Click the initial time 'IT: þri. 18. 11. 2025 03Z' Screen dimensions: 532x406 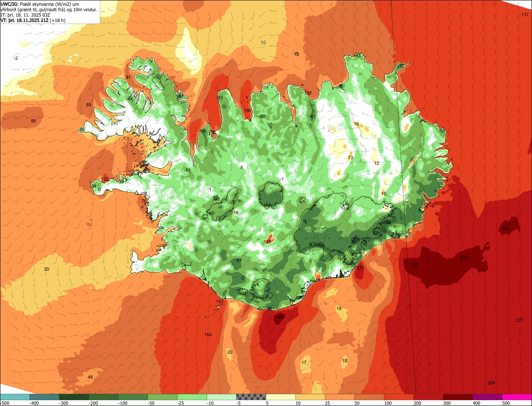[x=26, y=15]
